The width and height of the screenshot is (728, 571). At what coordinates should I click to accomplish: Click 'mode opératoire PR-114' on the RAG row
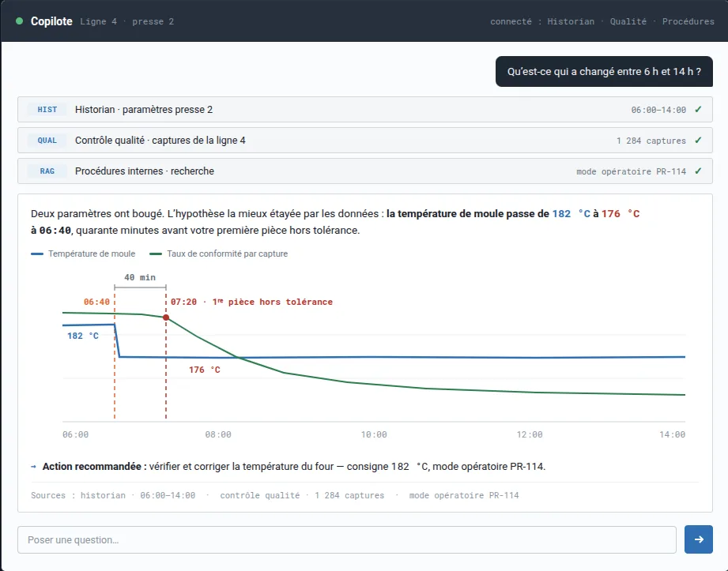(631, 171)
